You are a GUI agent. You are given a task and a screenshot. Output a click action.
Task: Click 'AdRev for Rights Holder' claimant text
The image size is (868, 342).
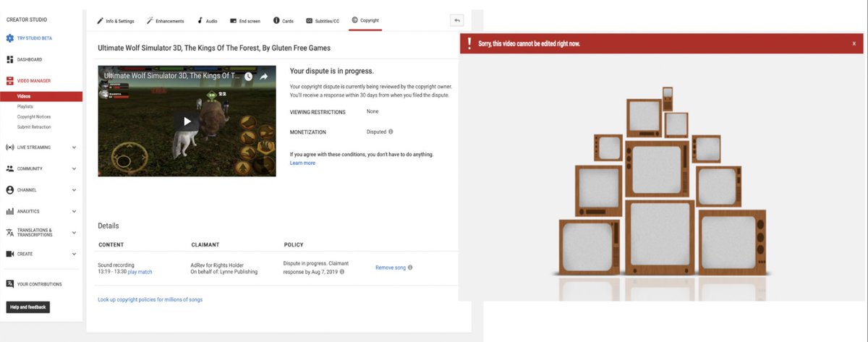pyautogui.click(x=216, y=265)
